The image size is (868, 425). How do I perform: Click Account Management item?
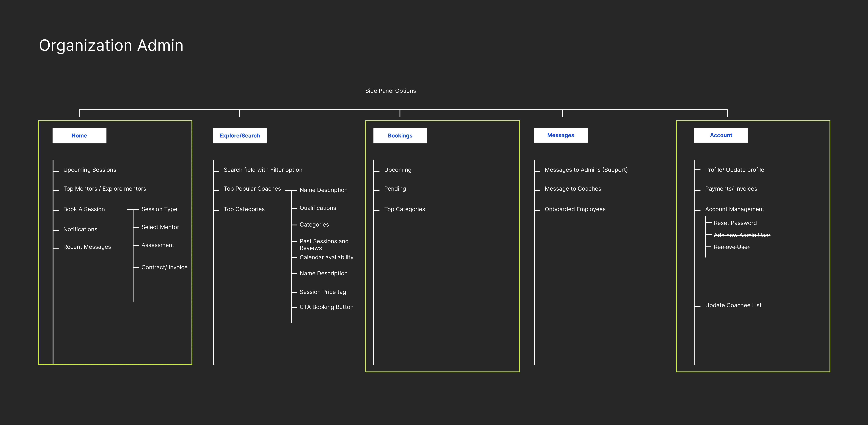pyautogui.click(x=735, y=209)
